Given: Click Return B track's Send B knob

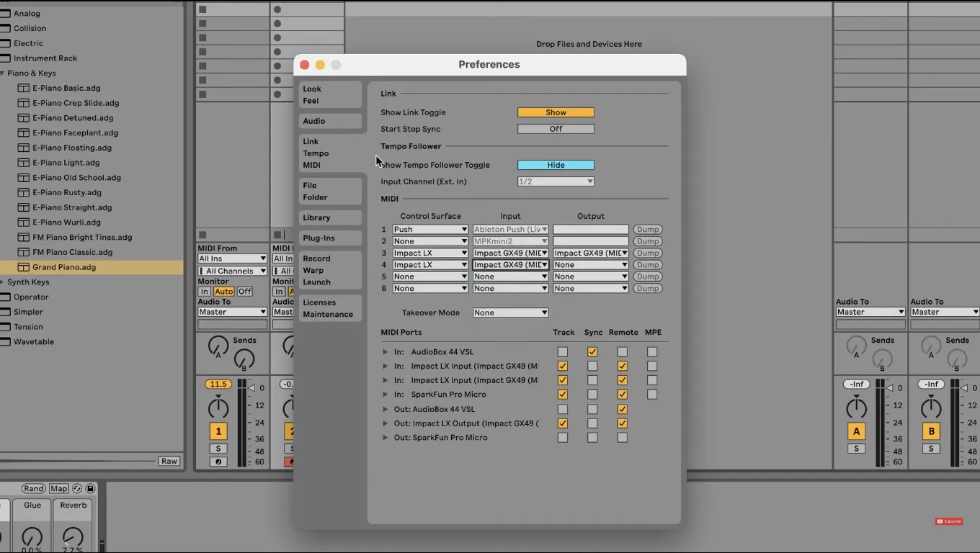Looking at the screenshot, I should [x=957, y=359].
